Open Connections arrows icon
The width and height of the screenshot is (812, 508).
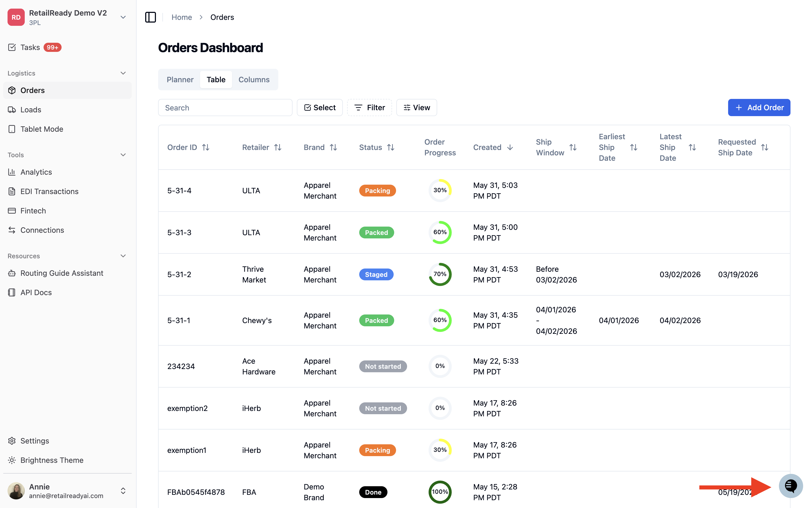[x=12, y=230]
